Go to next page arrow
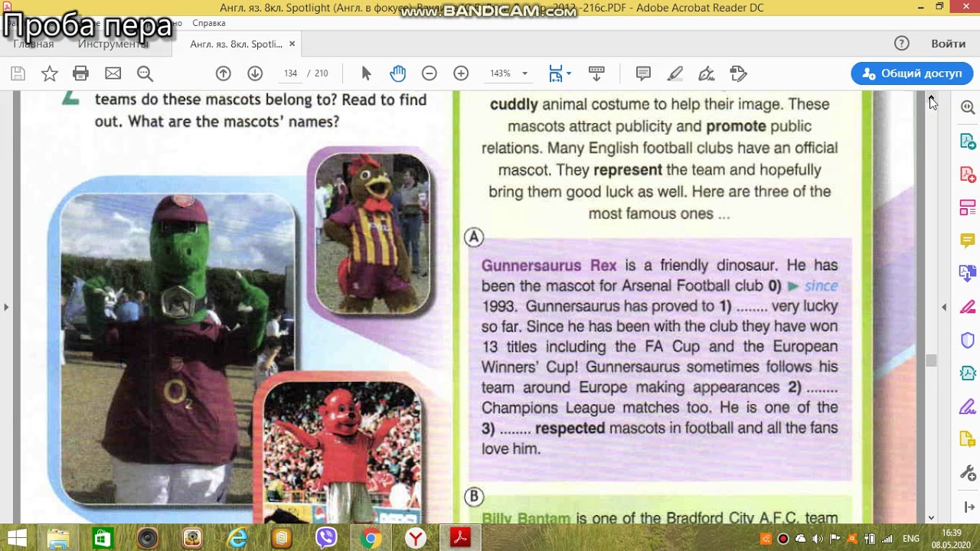Image resolution: width=980 pixels, height=551 pixels. pos(255,73)
